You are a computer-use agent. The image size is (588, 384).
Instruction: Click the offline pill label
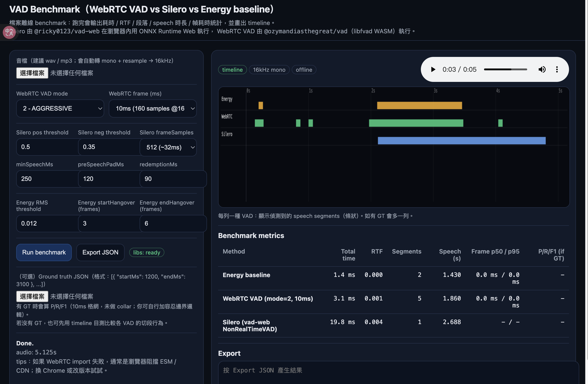(304, 70)
